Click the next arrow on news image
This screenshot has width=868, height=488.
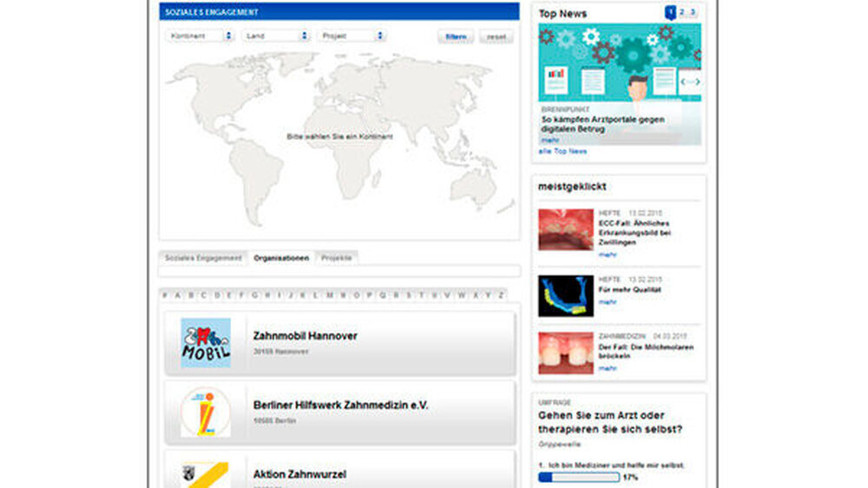697,82
